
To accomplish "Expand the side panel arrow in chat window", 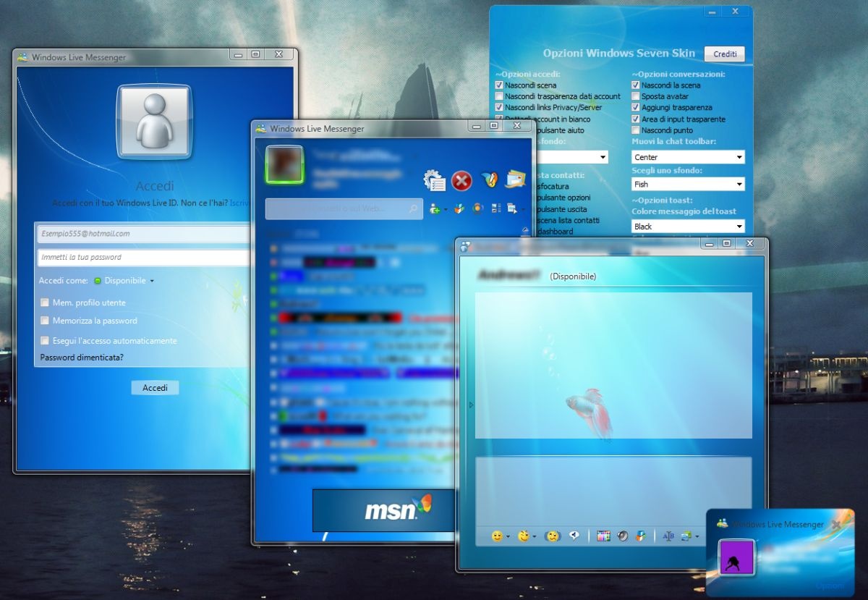I will 471,405.
